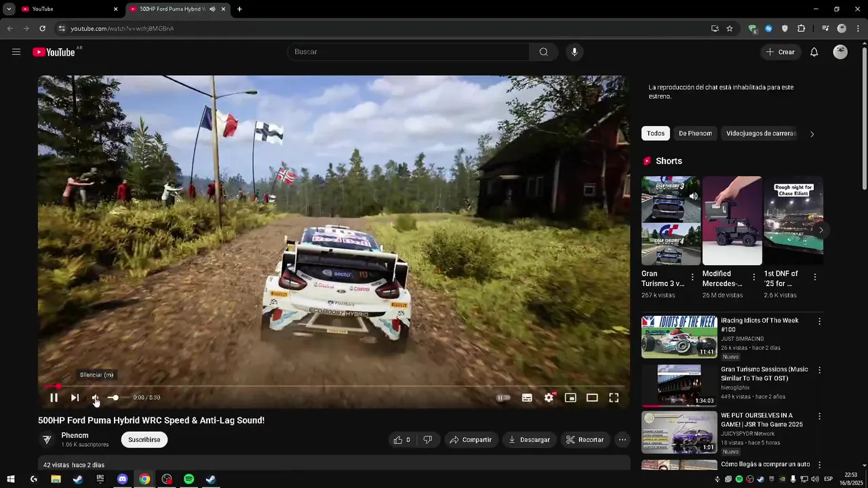868x488 pixels.
Task: Toggle the autoplay switch in the player
Action: tap(503, 398)
